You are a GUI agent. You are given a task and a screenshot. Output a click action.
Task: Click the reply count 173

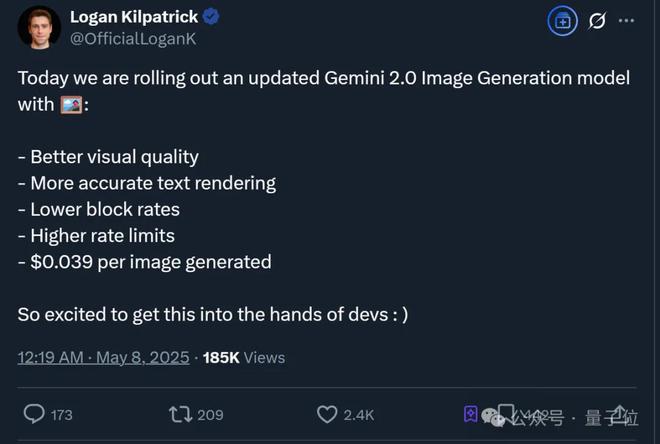point(61,414)
